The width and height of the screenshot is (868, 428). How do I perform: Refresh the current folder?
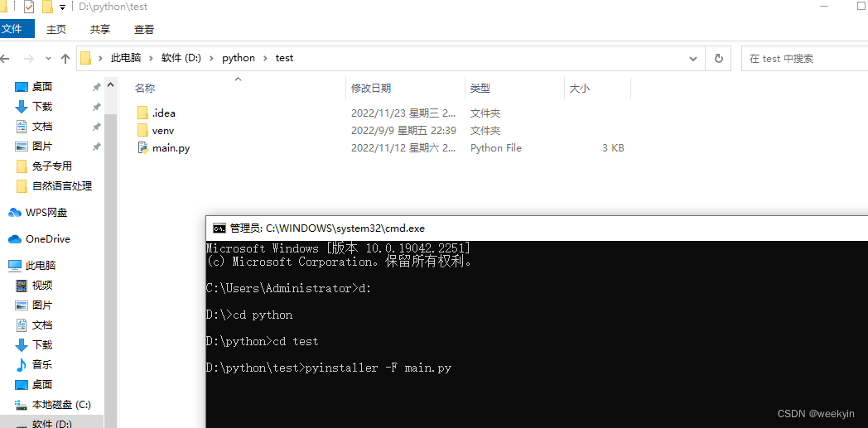[x=719, y=59]
